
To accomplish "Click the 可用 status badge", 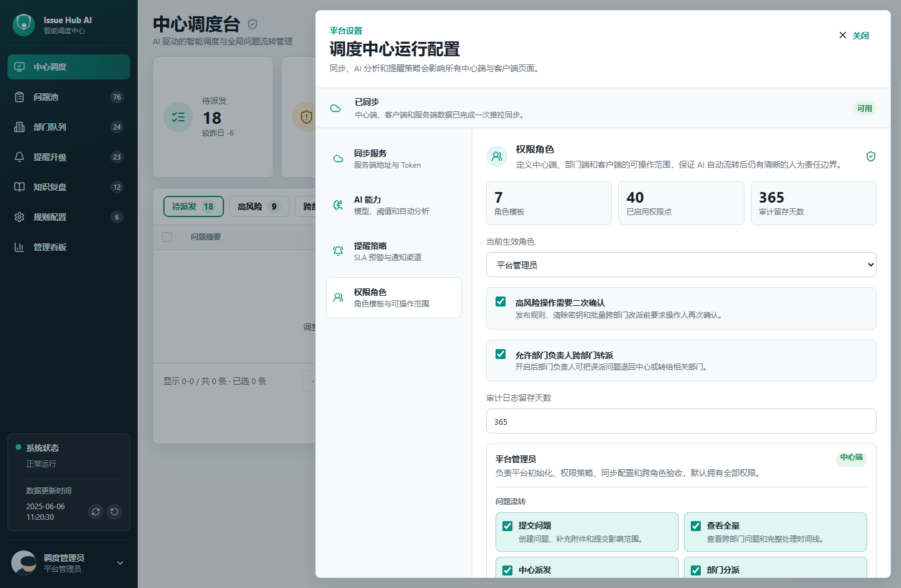I will (865, 108).
